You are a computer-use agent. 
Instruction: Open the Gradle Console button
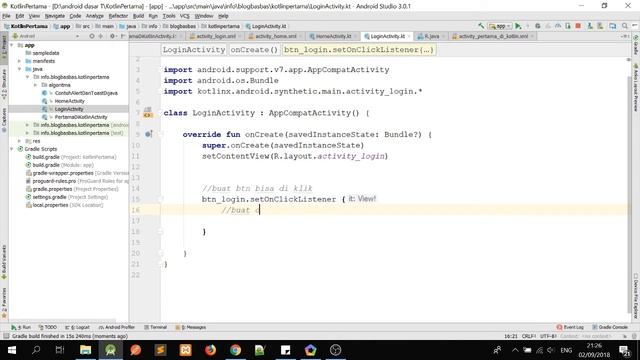pos(610,327)
